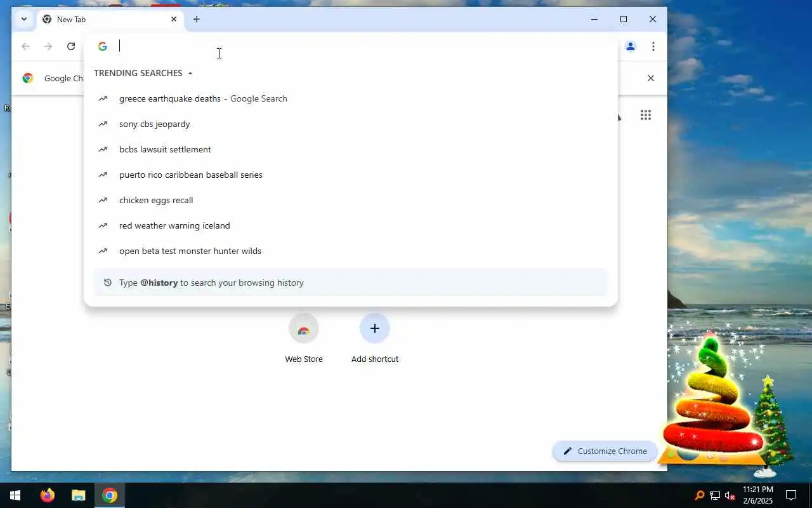812x508 pixels.
Task: Open the taskbar clock and date
Action: (757, 495)
